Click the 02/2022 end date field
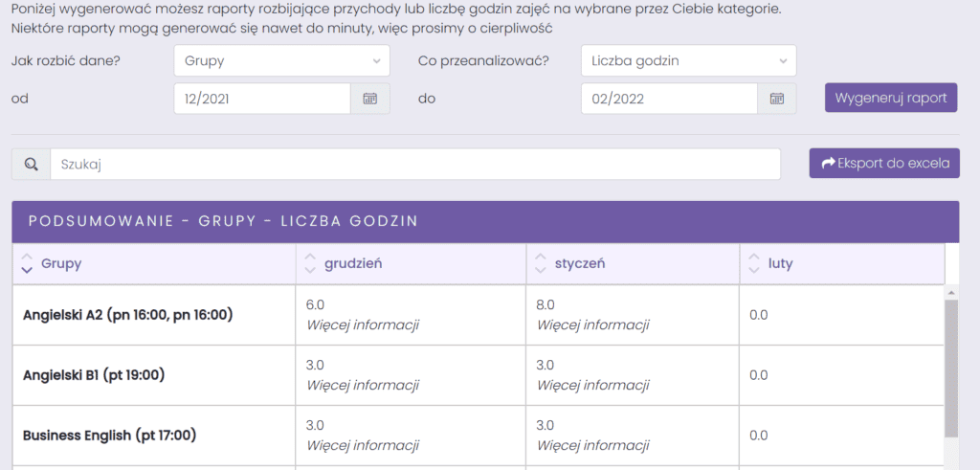The height and width of the screenshot is (470, 980). (669, 99)
